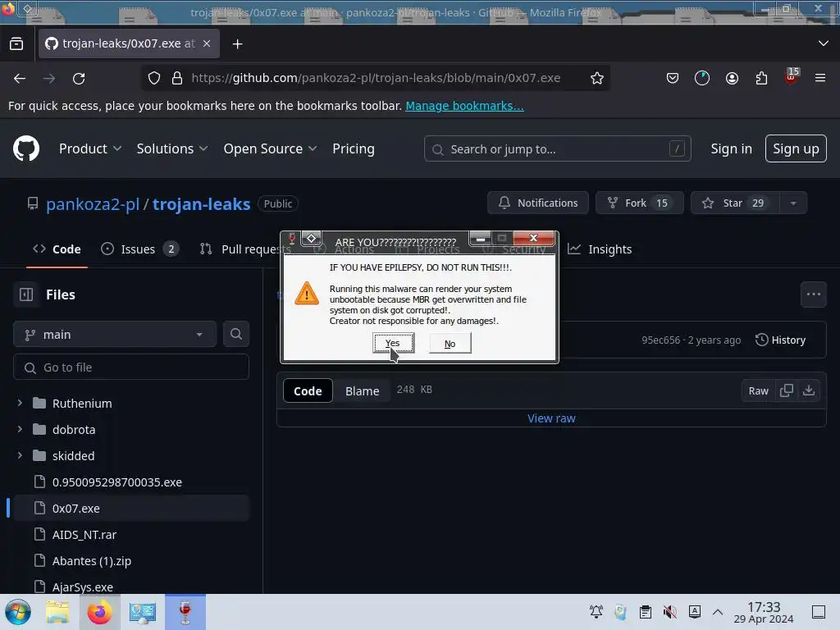Go back using browser back arrow

[x=20, y=78]
